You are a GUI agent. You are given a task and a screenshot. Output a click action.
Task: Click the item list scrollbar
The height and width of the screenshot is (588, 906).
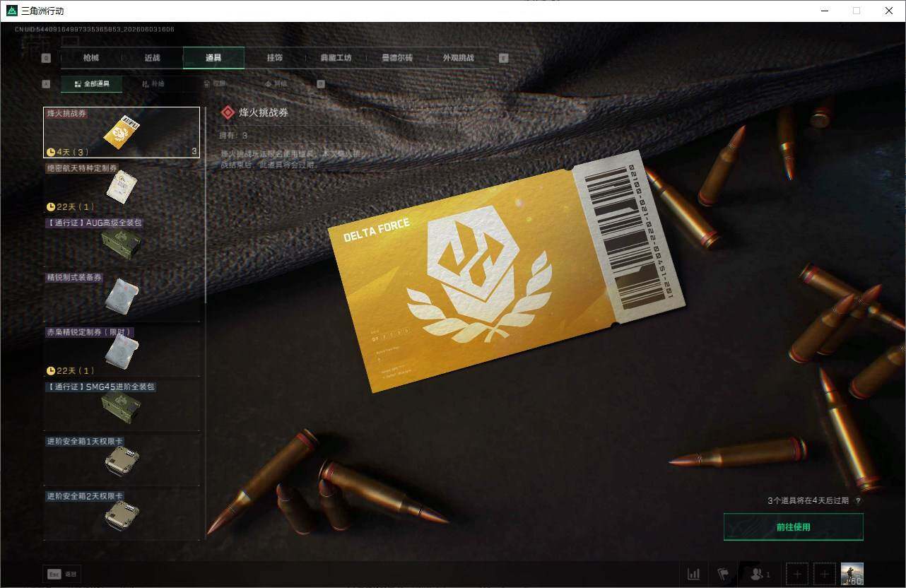(206, 205)
